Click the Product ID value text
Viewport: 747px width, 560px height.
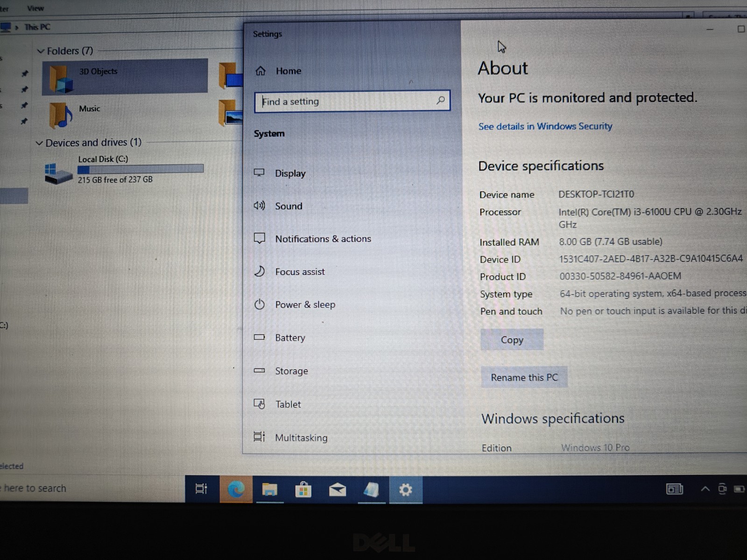click(x=620, y=276)
